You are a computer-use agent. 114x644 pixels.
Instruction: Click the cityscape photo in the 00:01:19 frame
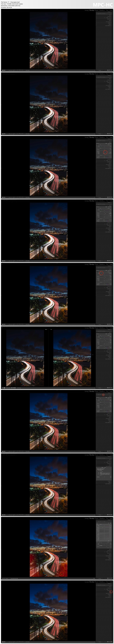[x=49, y=40]
